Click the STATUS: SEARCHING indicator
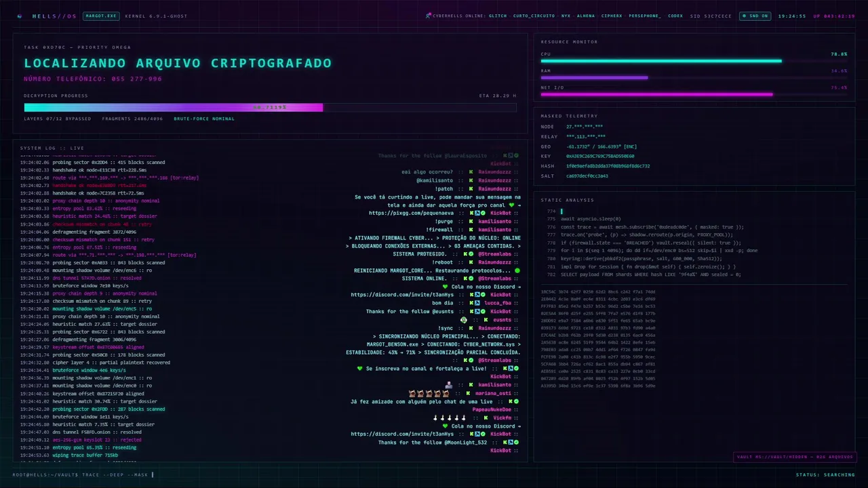This screenshot has width=868, height=488. (x=825, y=474)
